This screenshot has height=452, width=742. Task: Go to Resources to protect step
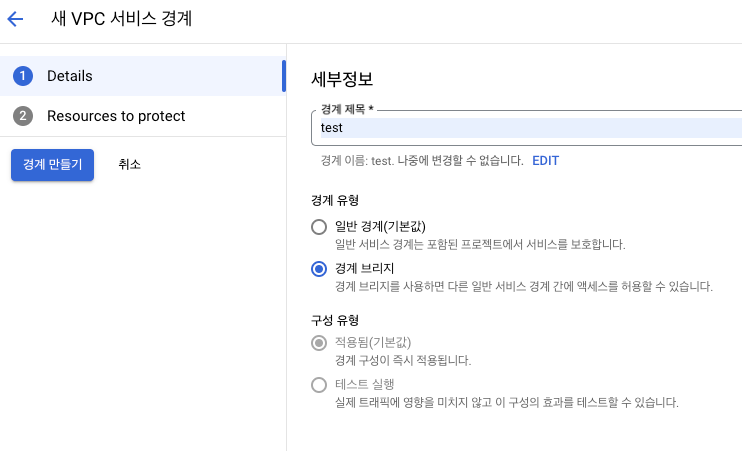pyautogui.click(x=142, y=116)
